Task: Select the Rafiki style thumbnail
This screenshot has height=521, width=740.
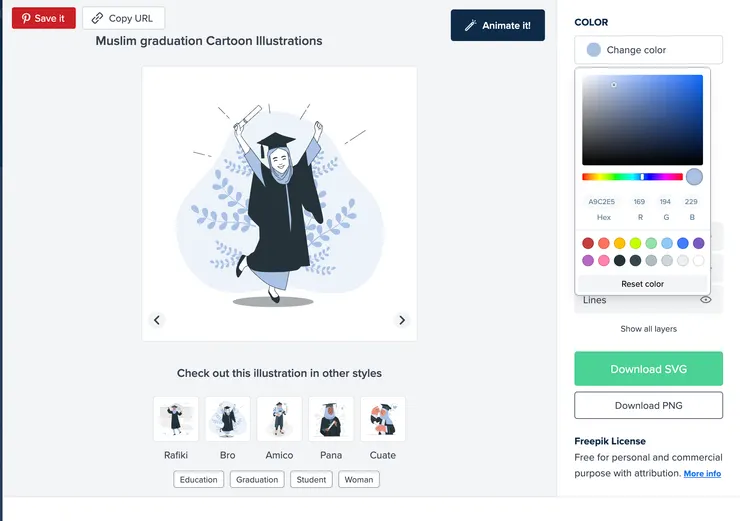Action: coord(176,419)
